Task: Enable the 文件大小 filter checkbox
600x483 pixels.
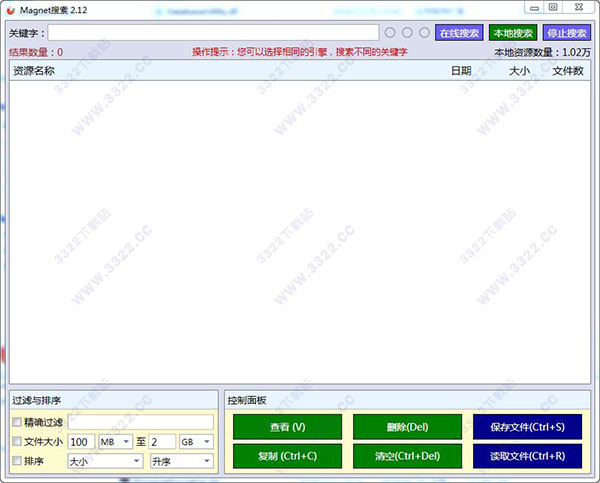Action: (x=17, y=441)
